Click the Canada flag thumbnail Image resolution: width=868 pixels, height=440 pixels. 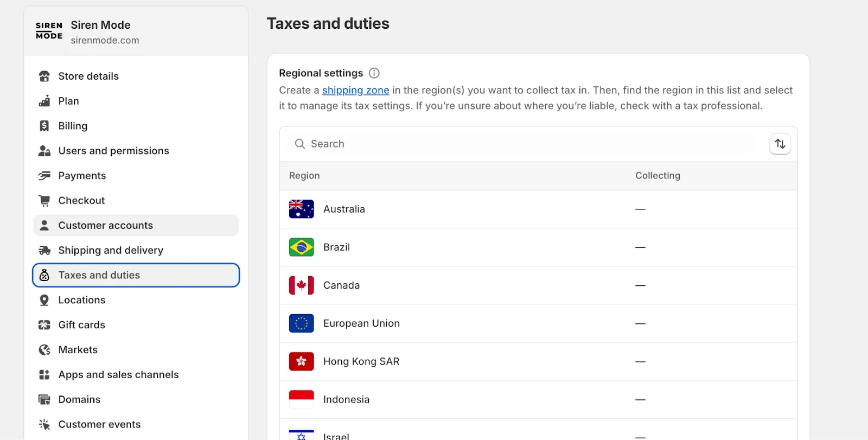(302, 285)
